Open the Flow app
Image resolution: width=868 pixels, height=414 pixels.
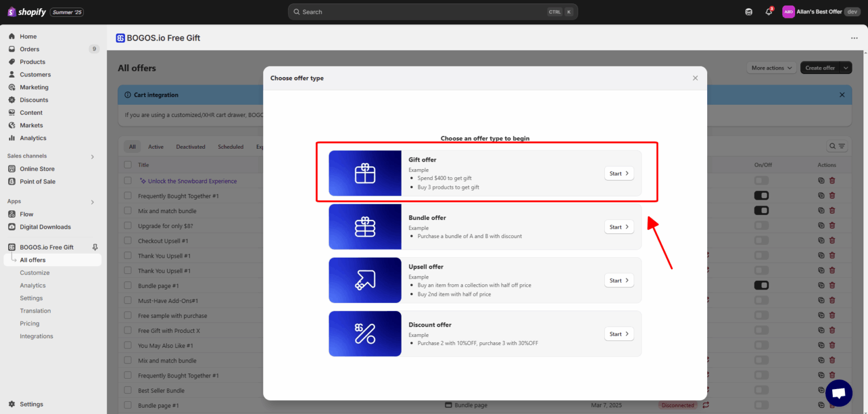27,214
